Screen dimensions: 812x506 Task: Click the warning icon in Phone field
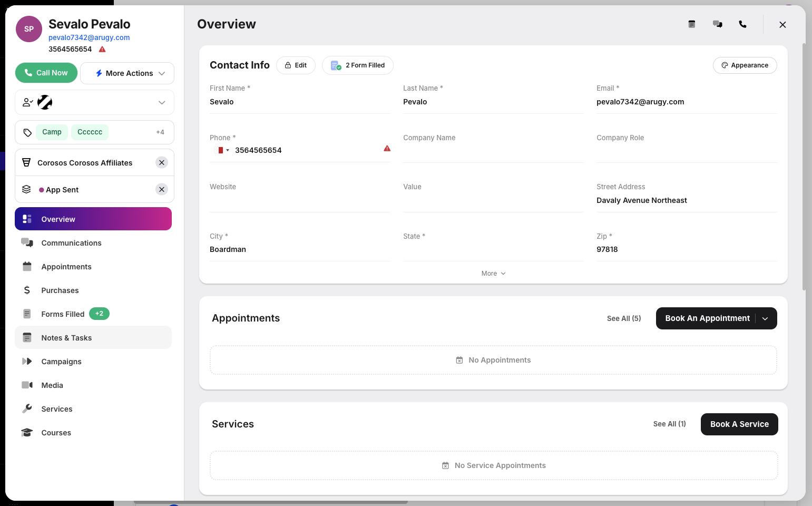[x=387, y=149]
